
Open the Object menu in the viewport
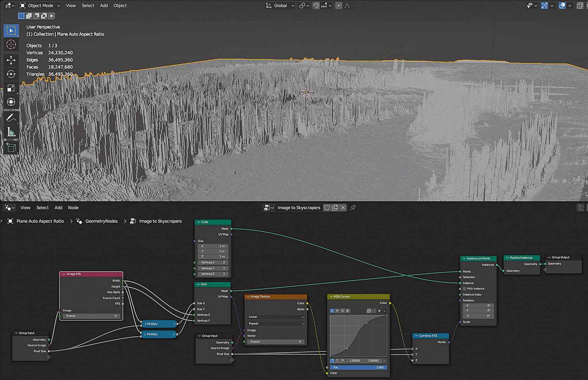[x=120, y=5]
